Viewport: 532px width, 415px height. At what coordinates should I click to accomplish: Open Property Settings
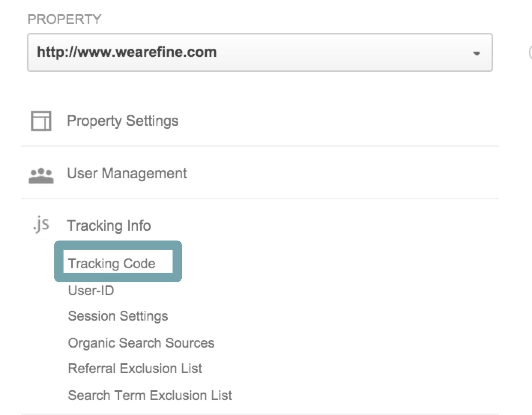click(123, 121)
